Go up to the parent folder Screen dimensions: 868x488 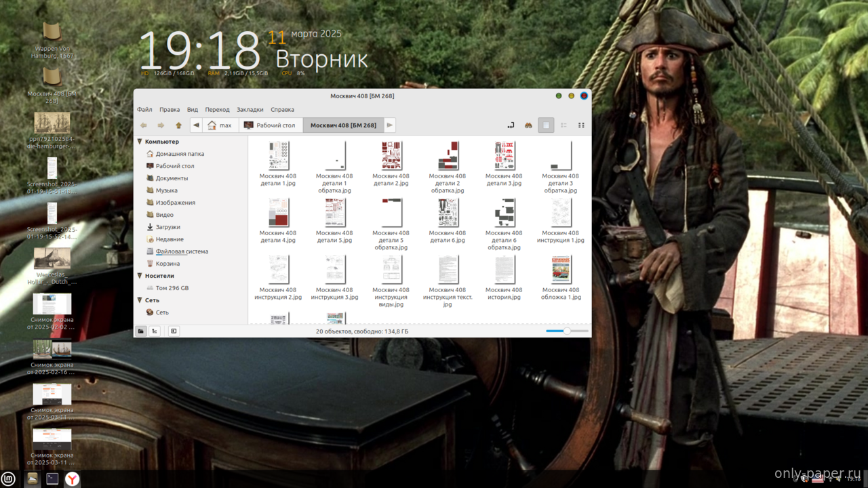178,125
